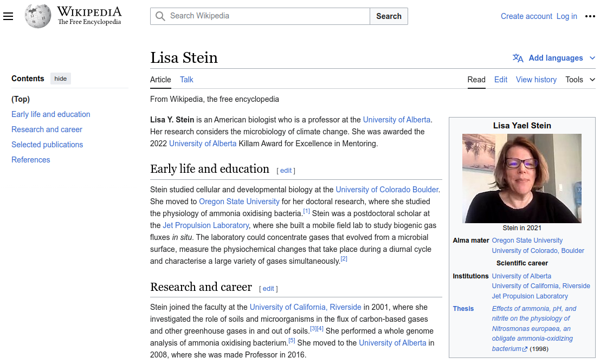This screenshot has width=600, height=364.
Task: Open the photo of Lisa Yael Stein
Action: coord(521,178)
